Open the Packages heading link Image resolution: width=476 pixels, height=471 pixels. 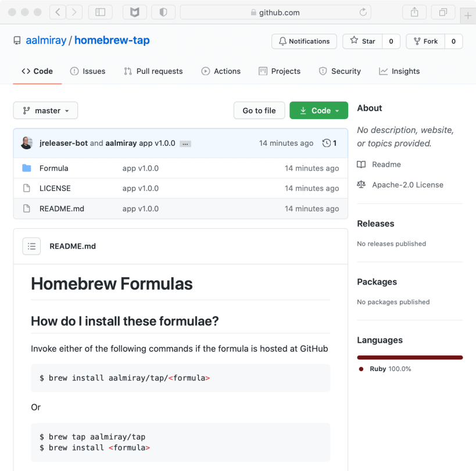point(377,282)
